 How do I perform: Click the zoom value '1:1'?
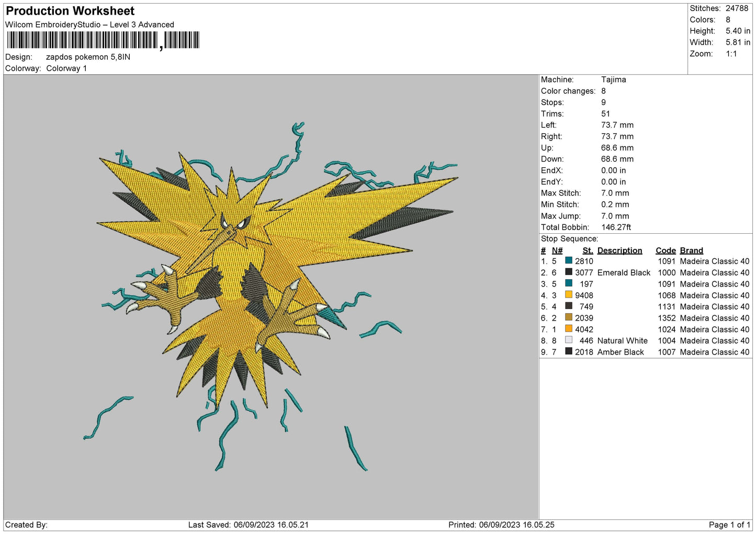click(x=731, y=54)
